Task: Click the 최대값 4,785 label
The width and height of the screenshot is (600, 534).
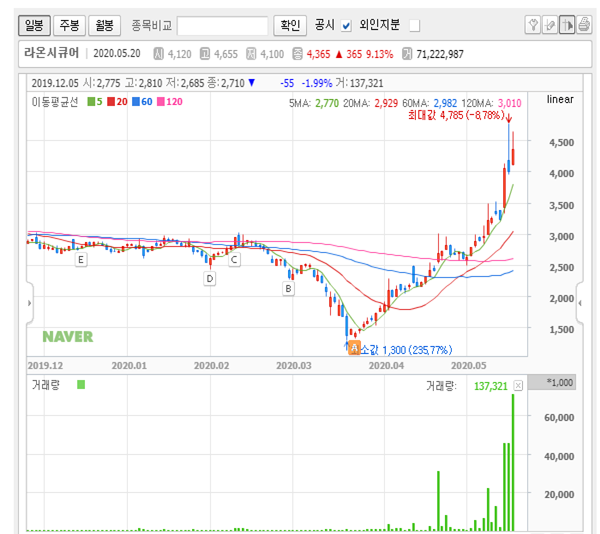Action: coord(456,115)
